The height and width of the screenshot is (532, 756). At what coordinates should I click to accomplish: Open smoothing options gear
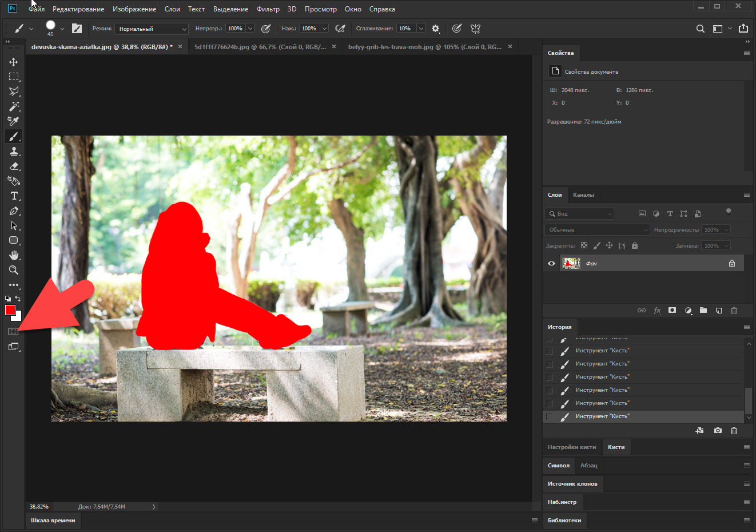(x=436, y=29)
